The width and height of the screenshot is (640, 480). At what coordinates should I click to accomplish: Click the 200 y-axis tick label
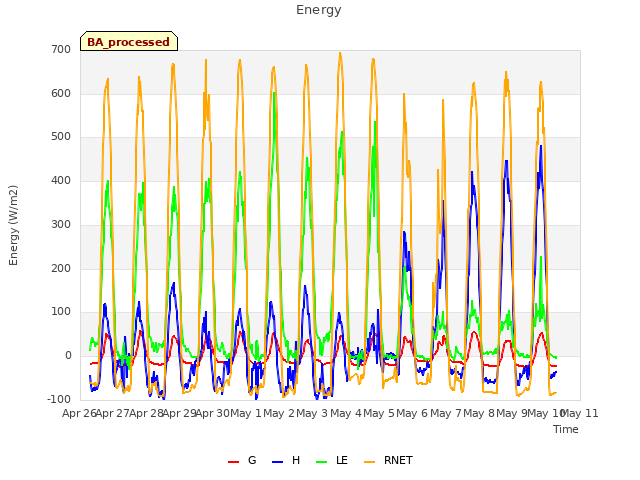click(x=61, y=268)
